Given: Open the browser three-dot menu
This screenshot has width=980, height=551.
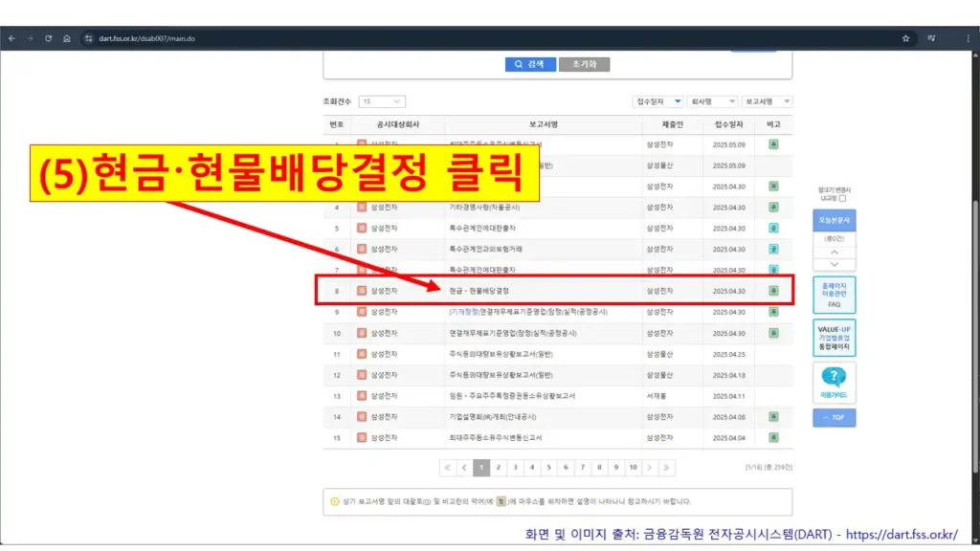Looking at the screenshot, I should [969, 38].
